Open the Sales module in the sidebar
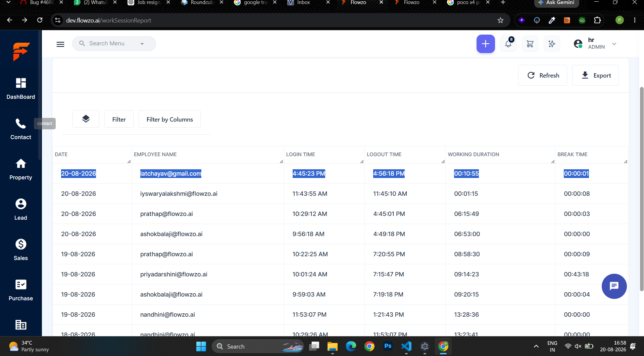The image size is (644, 356). tap(21, 250)
